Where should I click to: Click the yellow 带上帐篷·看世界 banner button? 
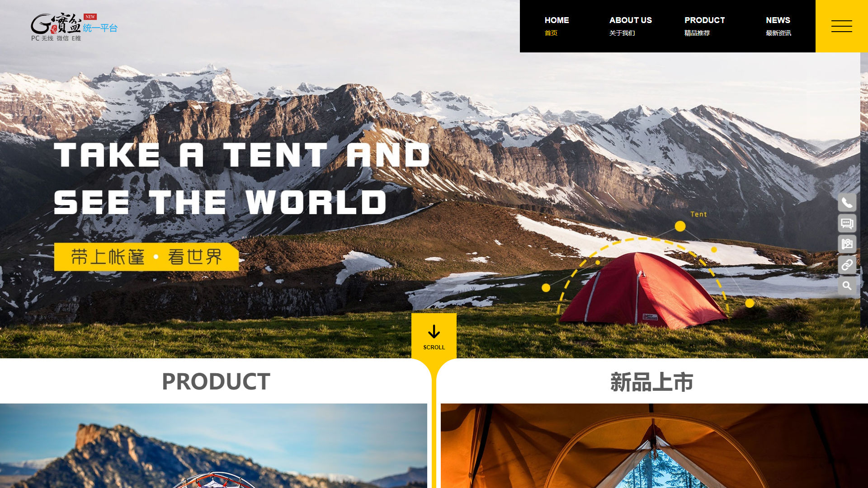pyautogui.click(x=146, y=257)
